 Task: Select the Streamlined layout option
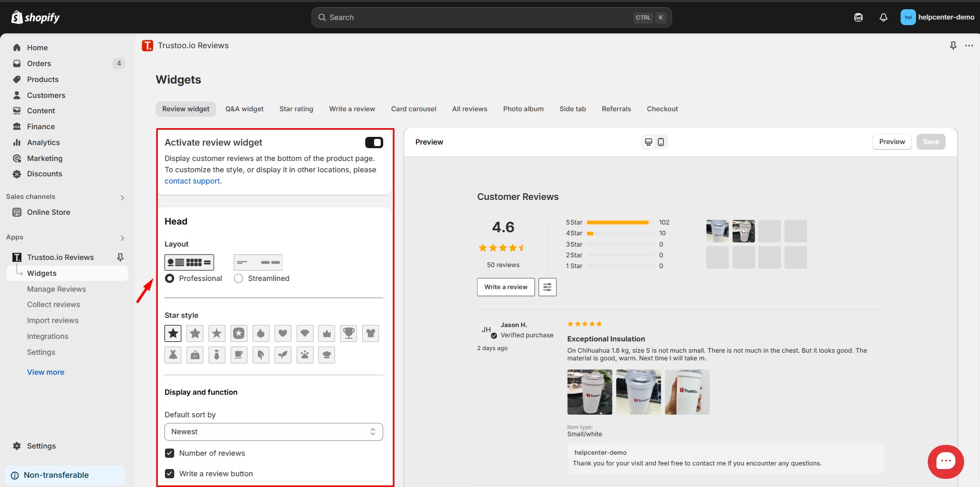[x=239, y=278]
